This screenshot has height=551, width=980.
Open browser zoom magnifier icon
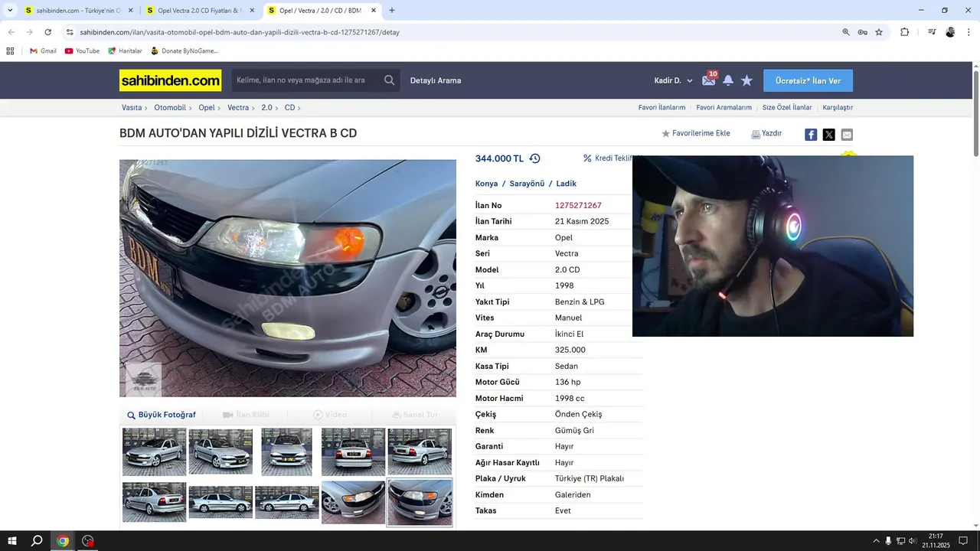pyautogui.click(x=846, y=32)
